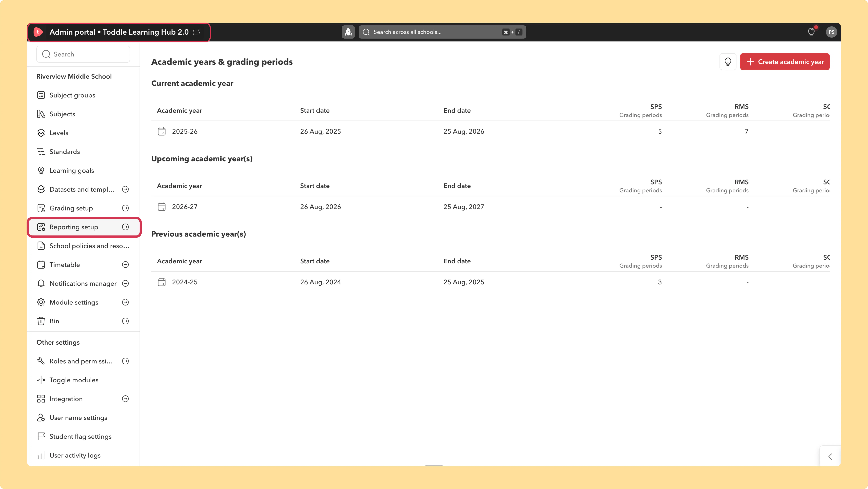This screenshot has height=489, width=868.
Task: Open Student flag settings
Action: [x=83, y=437]
